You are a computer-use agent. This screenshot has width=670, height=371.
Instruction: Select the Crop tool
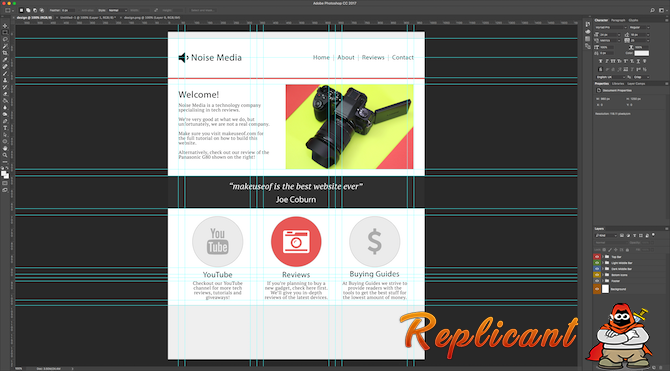(5, 53)
